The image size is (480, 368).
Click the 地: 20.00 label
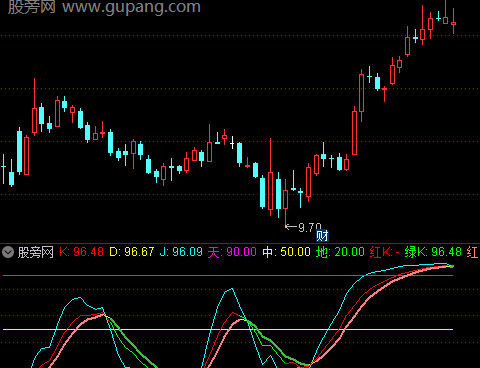[x=340, y=252]
